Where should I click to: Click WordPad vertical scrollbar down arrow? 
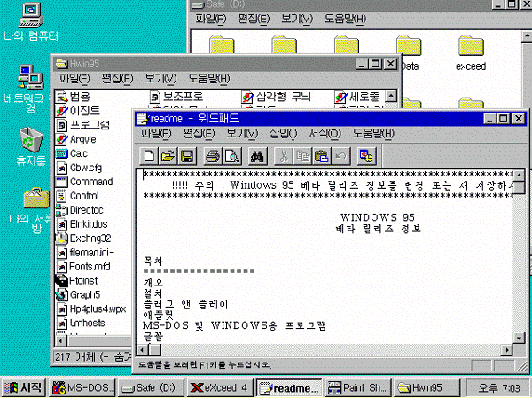point(519,338)
